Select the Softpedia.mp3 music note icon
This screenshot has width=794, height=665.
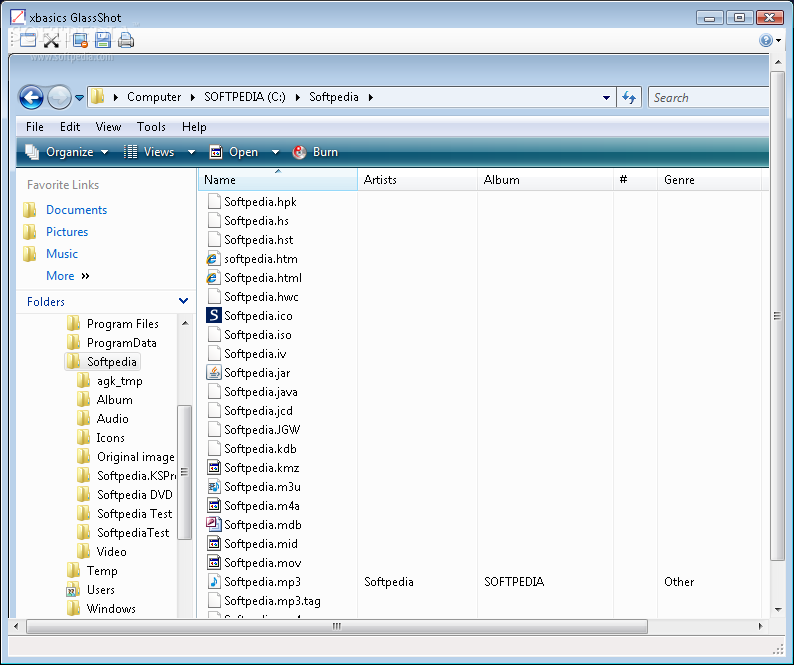[x=214, y=581]
